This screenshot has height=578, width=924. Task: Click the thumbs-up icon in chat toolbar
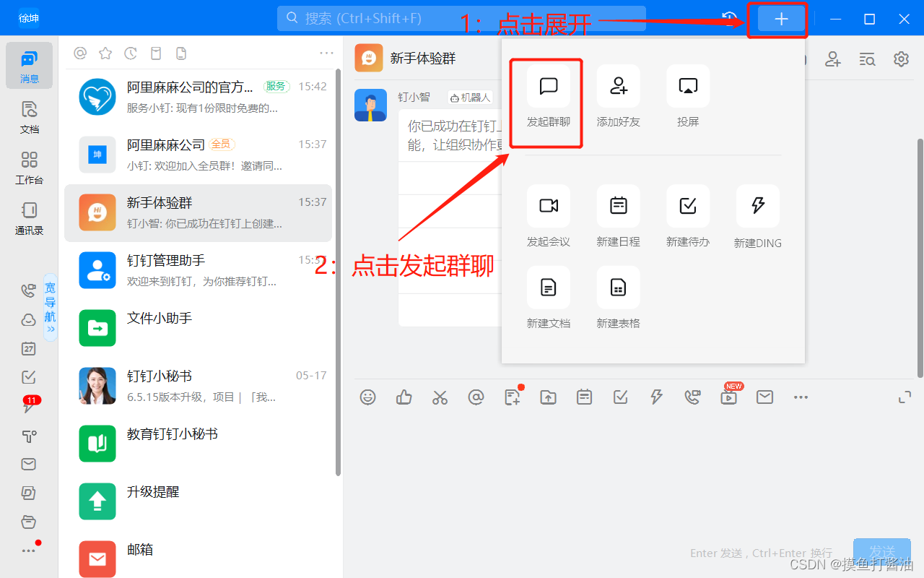point(404,397)
